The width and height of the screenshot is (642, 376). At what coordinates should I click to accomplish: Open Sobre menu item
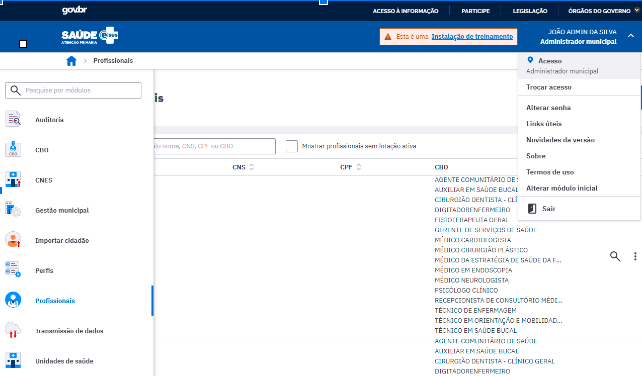pos(579,156)
